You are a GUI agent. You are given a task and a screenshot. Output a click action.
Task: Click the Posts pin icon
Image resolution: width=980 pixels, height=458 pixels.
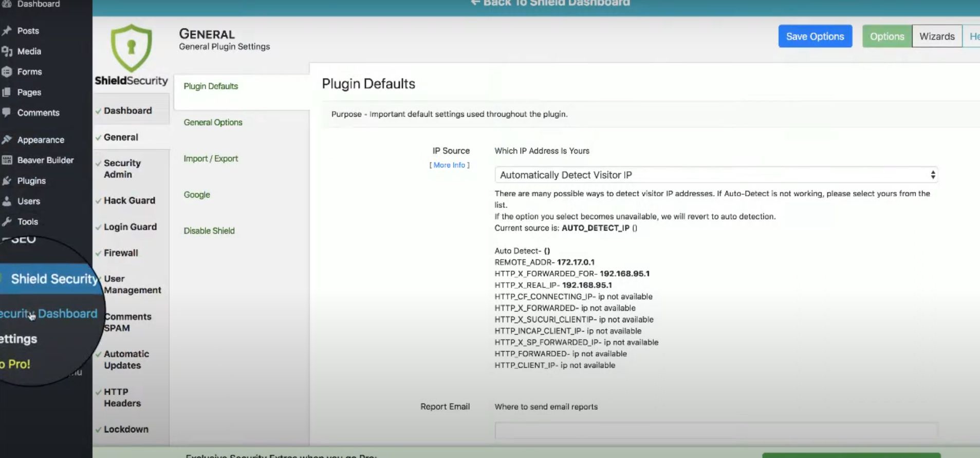click(x=7, y=31)
